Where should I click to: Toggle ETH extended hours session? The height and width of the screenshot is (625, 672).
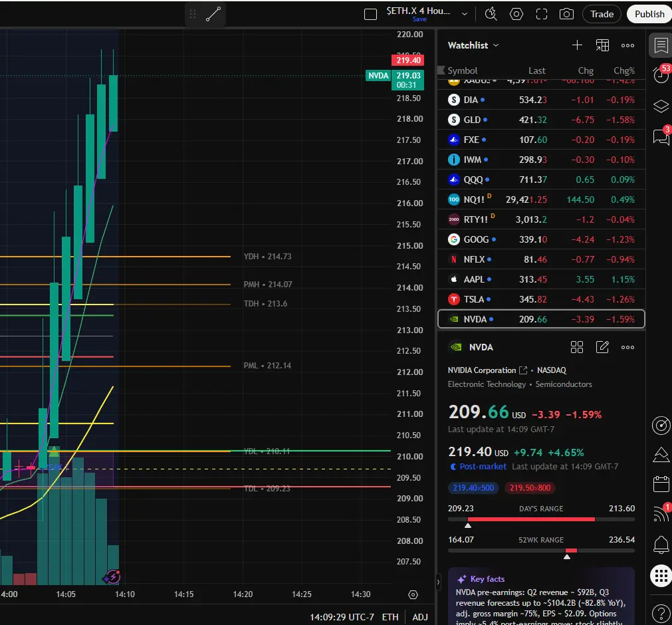[x=390, y=617]
